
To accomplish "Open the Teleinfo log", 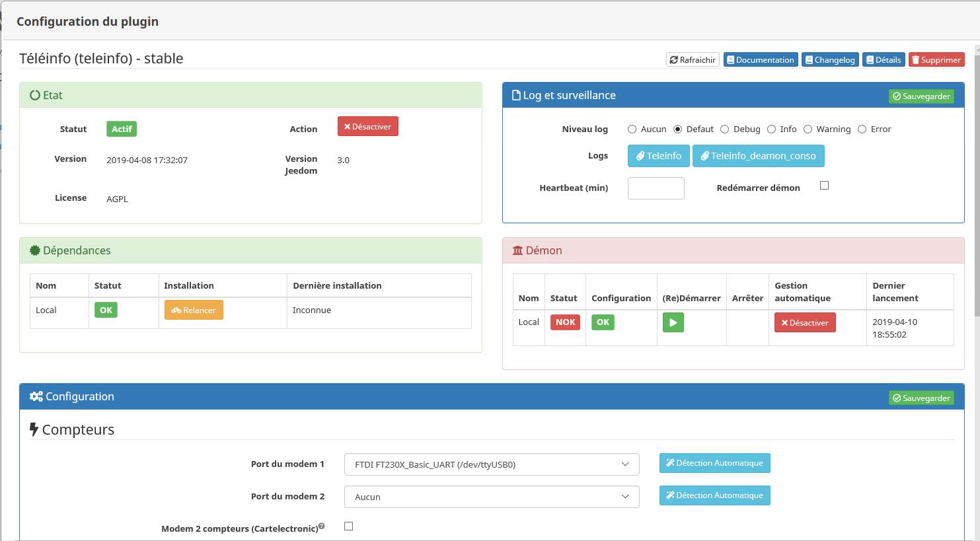I will coord(658,156).
